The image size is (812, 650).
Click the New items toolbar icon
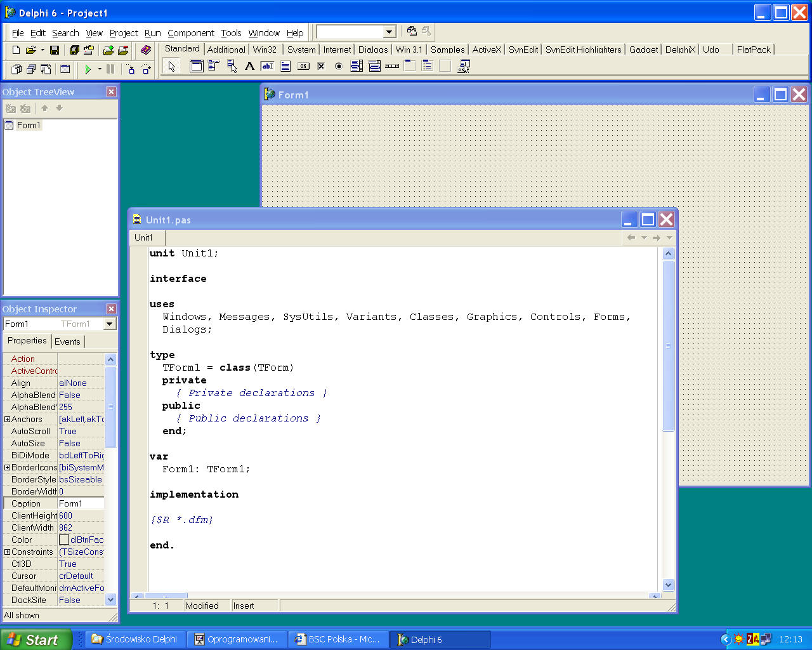16,50
